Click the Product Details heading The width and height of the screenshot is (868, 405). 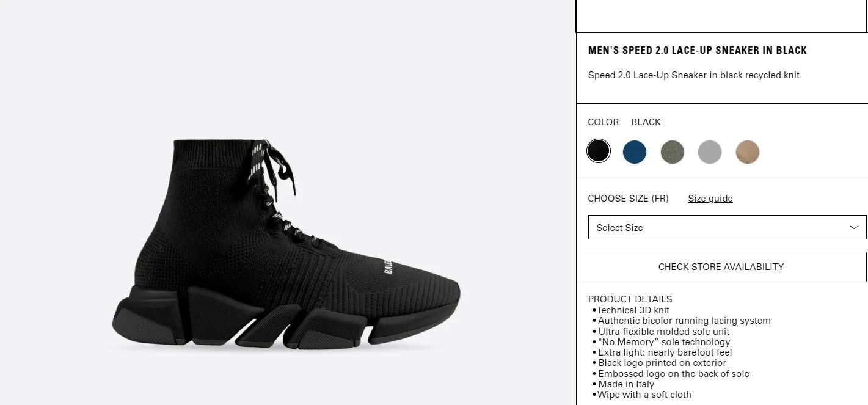point(630,299)
